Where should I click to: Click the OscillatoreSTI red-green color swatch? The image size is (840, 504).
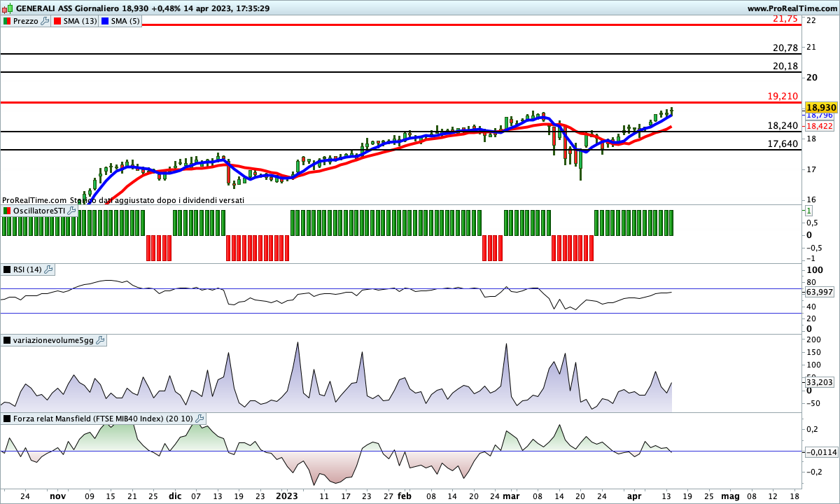pos(7,211)
